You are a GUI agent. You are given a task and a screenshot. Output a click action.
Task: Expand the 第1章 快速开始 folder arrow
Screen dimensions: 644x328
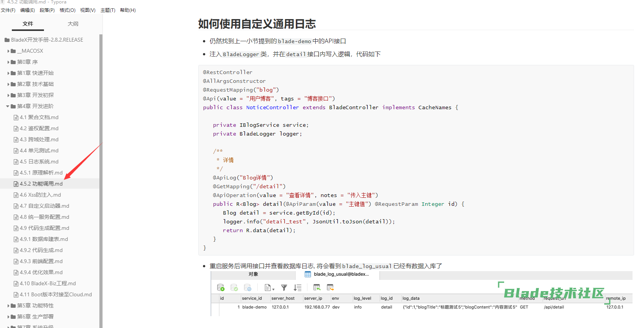[x=8, y=73]
